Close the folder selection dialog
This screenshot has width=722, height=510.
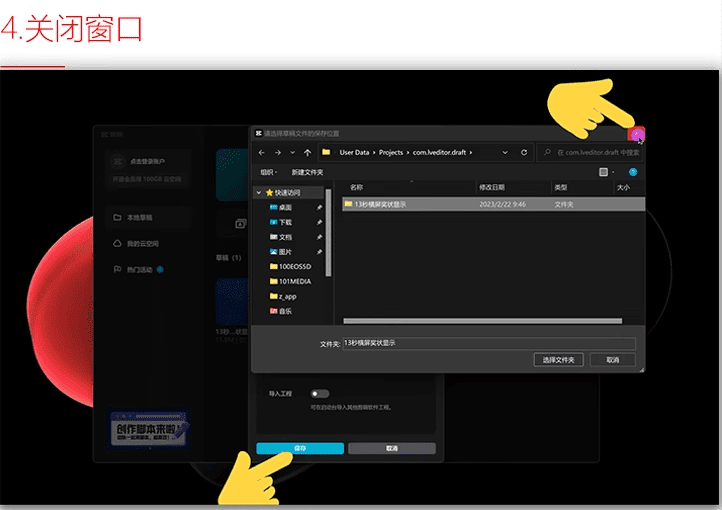pyautogui.click(x=637, y=134)
